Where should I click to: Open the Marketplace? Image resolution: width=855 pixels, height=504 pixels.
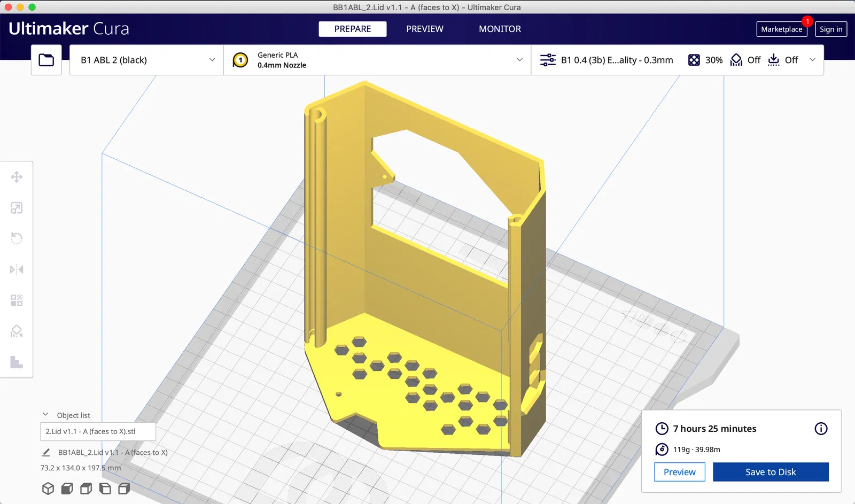point(782,29)
